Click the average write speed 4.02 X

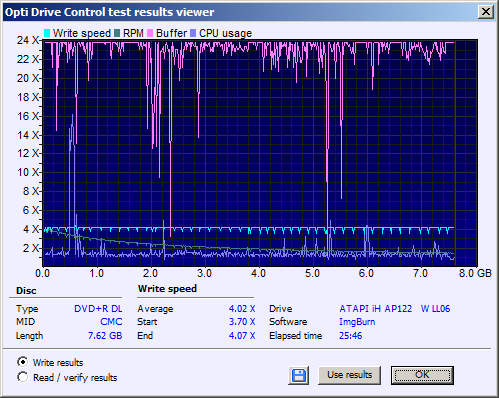(x=242, y=309)
